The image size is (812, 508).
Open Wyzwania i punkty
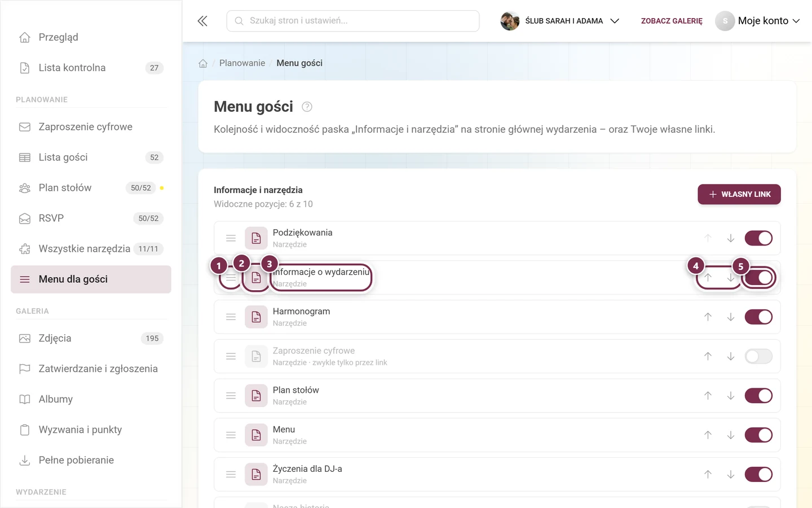91,430
